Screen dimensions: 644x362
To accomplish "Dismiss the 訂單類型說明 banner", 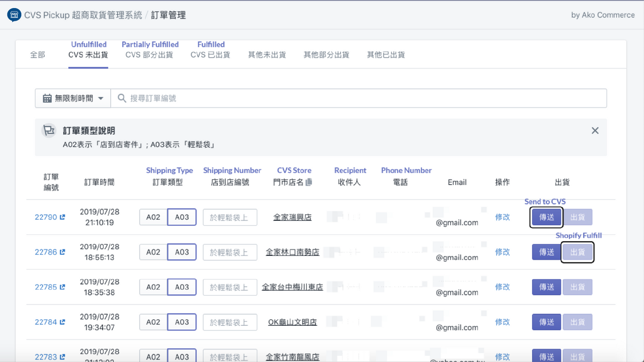I will pos(595,131).
